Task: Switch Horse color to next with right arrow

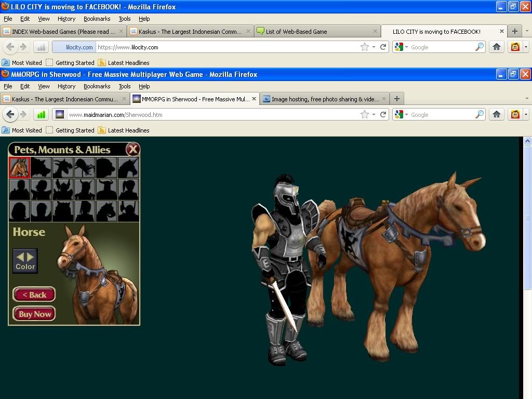Action: pos(30,257)
